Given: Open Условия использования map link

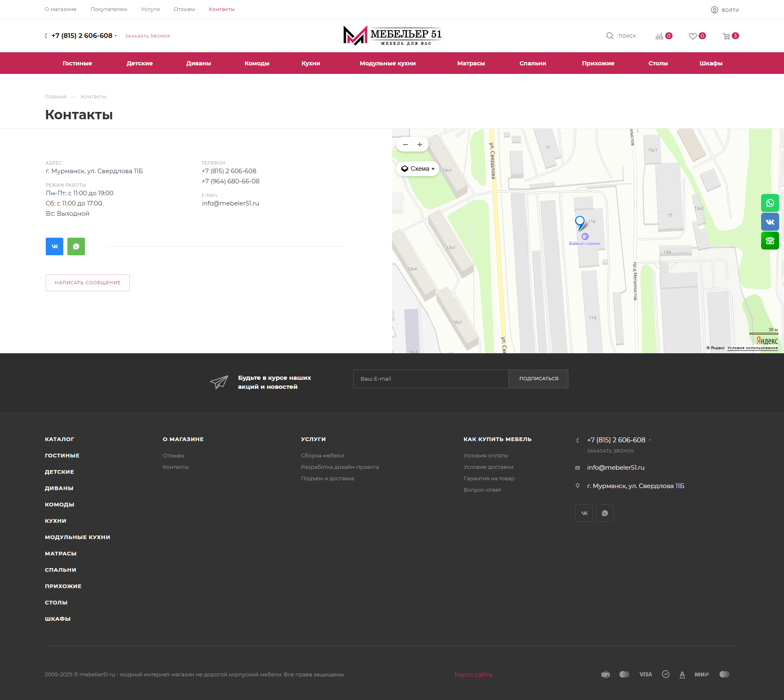Looking at the screenshot, I should [752, 348].
